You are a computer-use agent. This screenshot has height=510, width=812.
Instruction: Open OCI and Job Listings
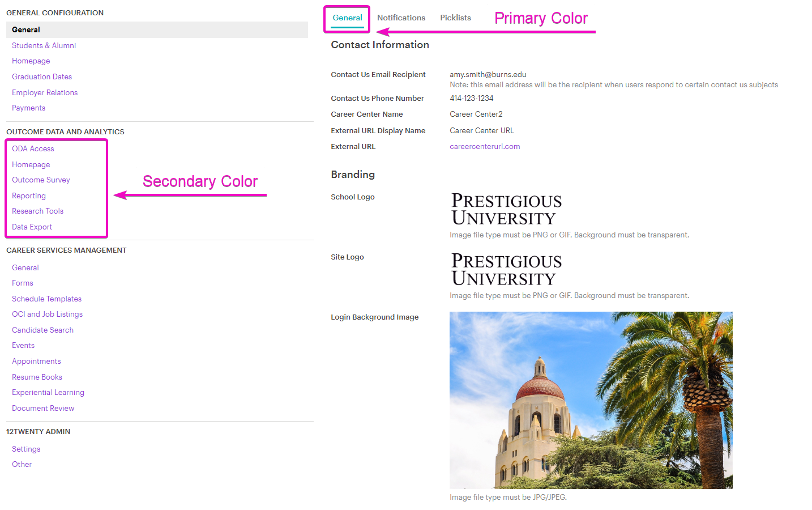pos(47,314)
